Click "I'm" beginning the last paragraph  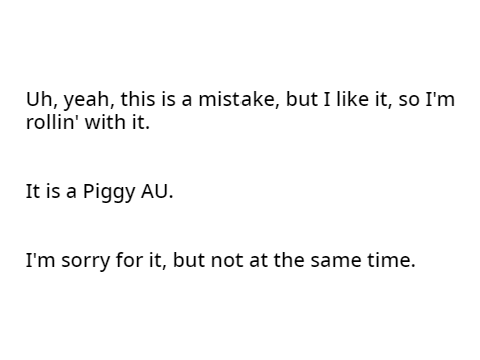click(x=40, y=260)
